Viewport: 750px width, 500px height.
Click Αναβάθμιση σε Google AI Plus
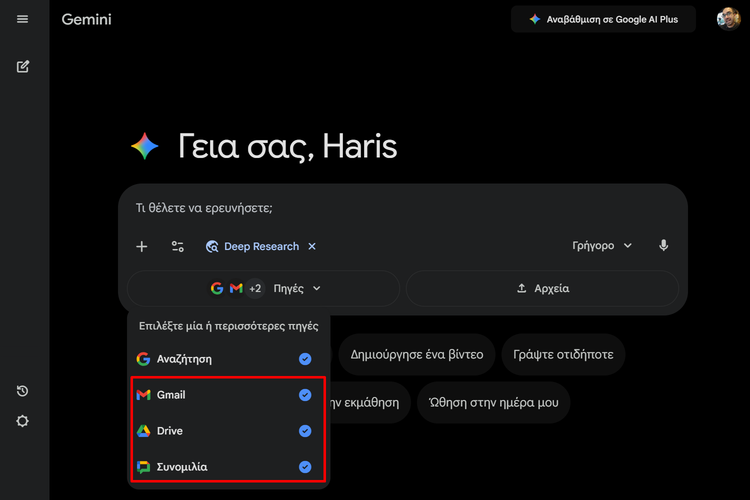pyautogui.click(x=603, y=19)
